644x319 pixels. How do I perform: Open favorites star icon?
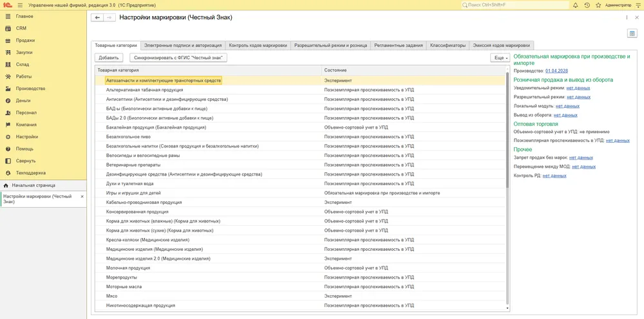[x=598, y=5]
